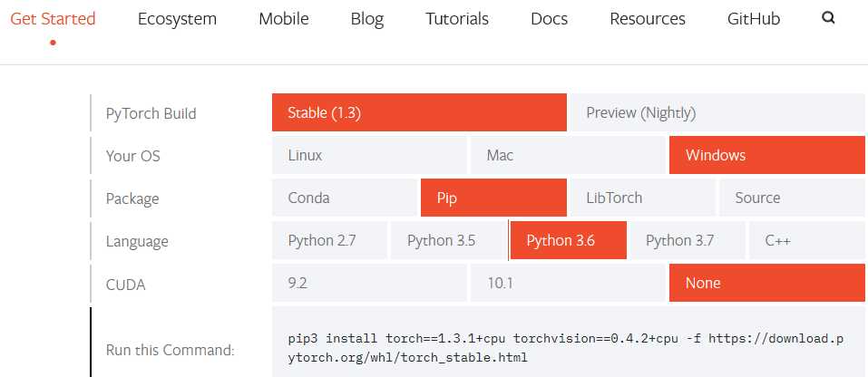Select the Pip package option
Image resolution: width=868 pixels, height=377 pixels.
click(493, 198)
